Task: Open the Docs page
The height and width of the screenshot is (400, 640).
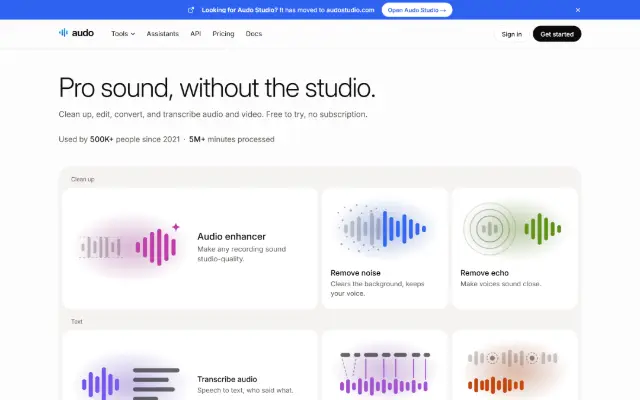Action: pyautogui.click(x=253, y=34)
